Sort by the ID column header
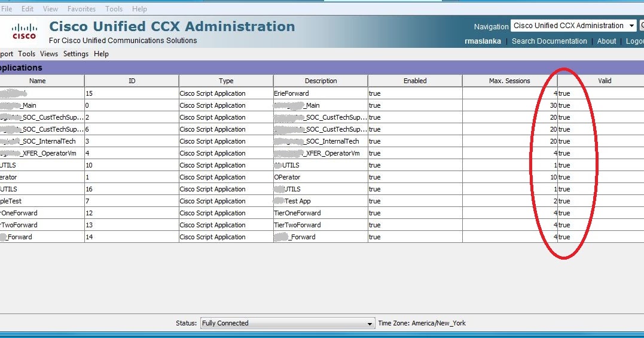The width and height of the screenshot is (644, 338). (x=132, y=81)
